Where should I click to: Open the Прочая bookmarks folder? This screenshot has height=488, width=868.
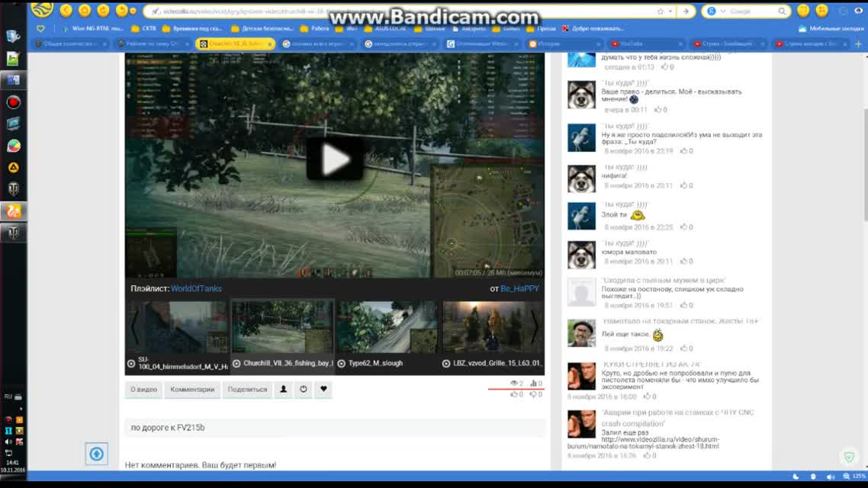tap(542, 28)
